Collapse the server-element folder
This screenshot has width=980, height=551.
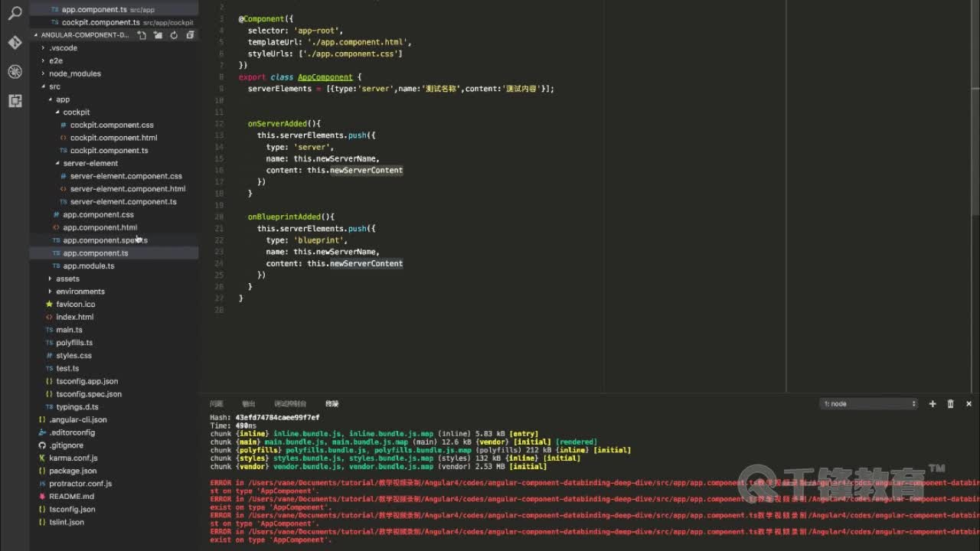point(90,163)
